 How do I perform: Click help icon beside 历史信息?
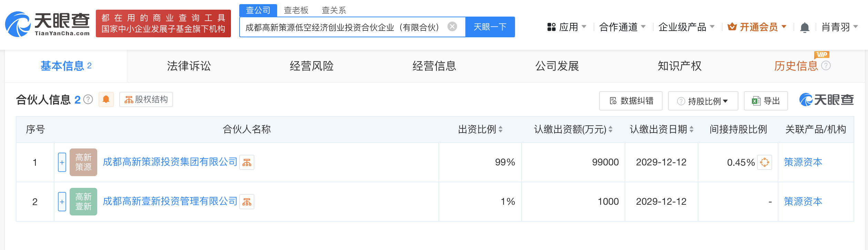tap(826, 66)
